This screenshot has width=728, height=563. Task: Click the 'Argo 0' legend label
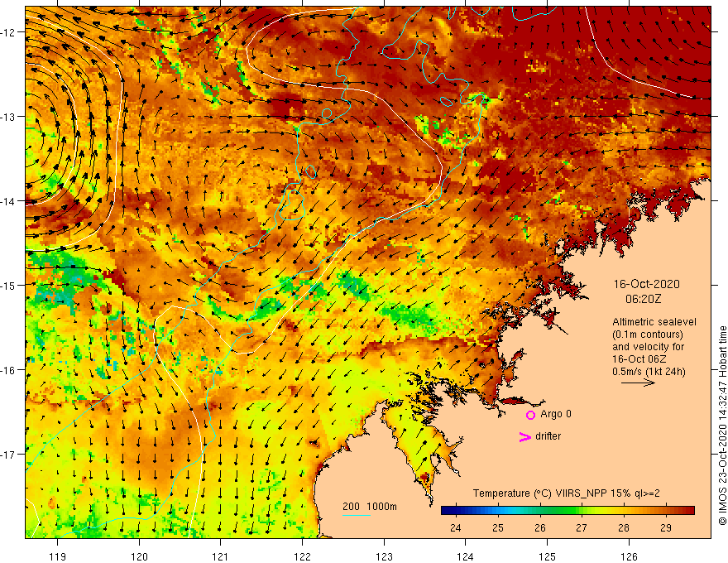pos(556,414)
